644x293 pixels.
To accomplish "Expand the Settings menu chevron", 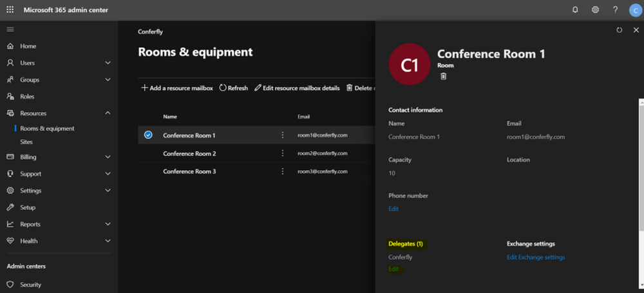I will tap(108, 191).
